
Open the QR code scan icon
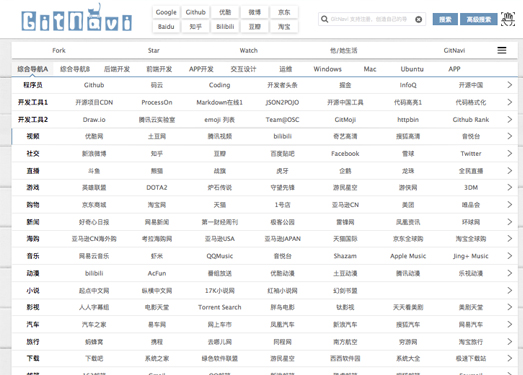[508, 19]
